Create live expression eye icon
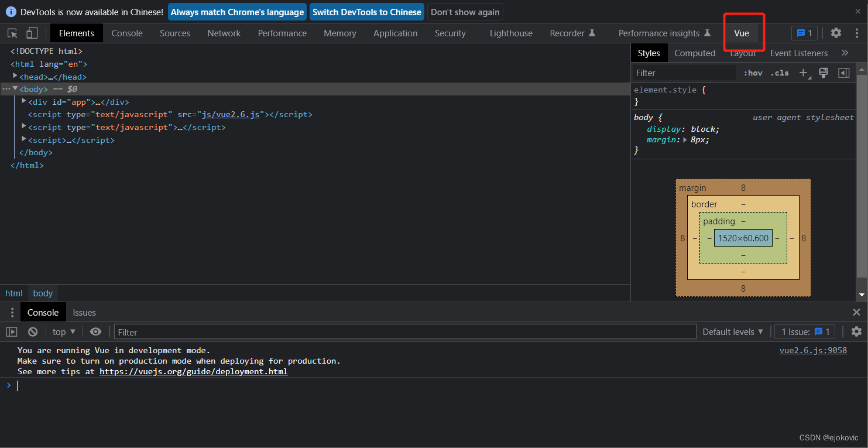The height and width of the screenshot is (448, 868). (x=95, y=331)
